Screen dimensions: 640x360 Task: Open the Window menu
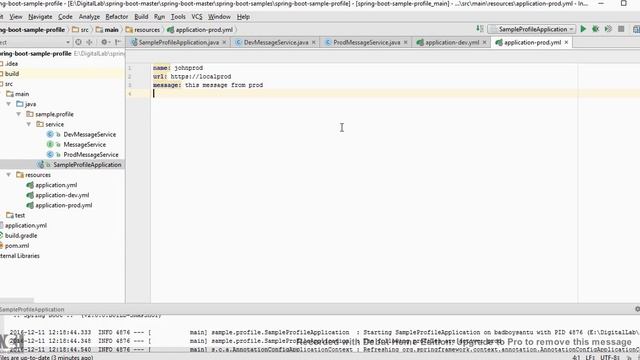coord(219,17)
